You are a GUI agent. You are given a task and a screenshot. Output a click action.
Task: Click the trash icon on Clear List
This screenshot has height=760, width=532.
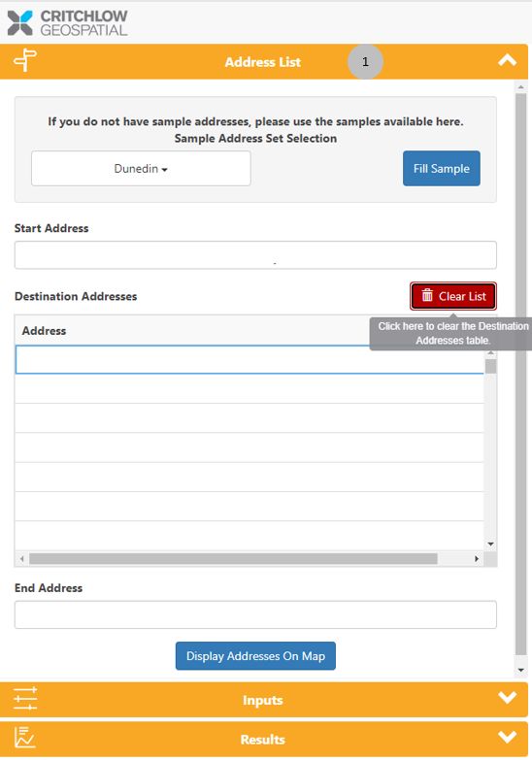point(427,295)
